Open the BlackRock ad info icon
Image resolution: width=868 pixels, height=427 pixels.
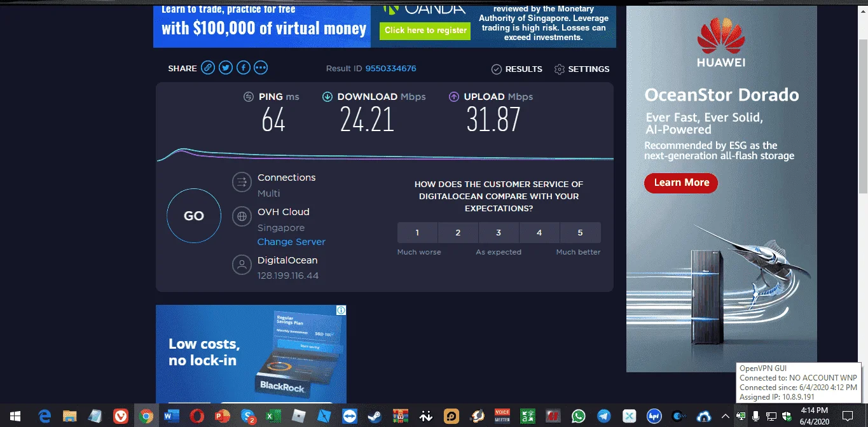[x=341, y=310]
